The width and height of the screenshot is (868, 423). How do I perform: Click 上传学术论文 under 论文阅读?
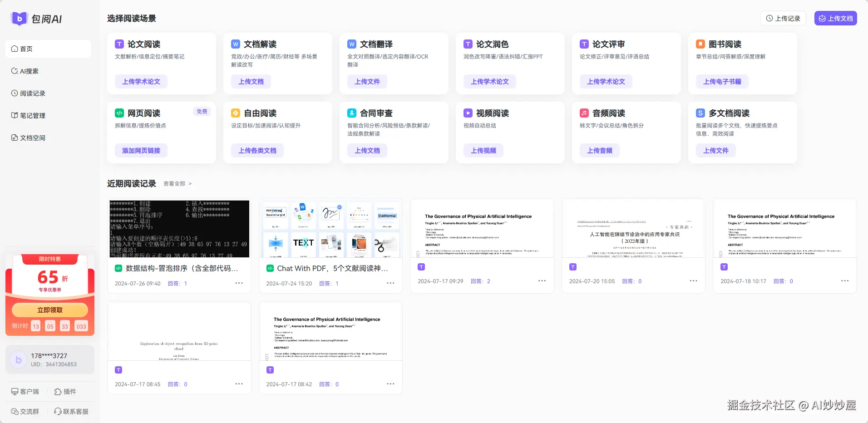point(141,82)
